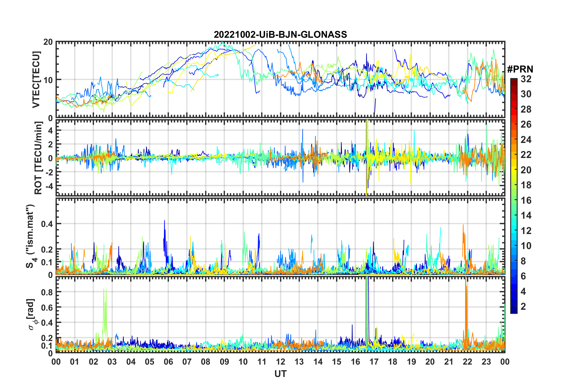Click colorbar tick label 20

(x=526, y=170)
